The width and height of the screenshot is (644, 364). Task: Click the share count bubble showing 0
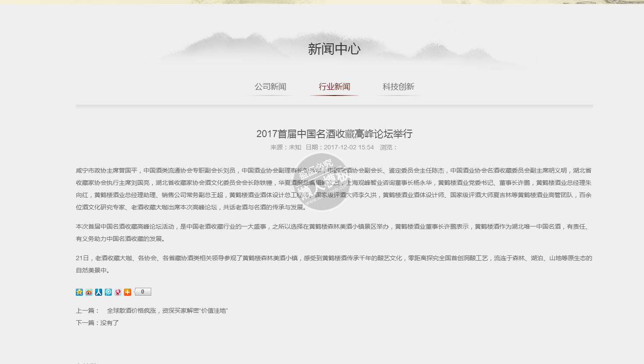click(x=142, y=292)
